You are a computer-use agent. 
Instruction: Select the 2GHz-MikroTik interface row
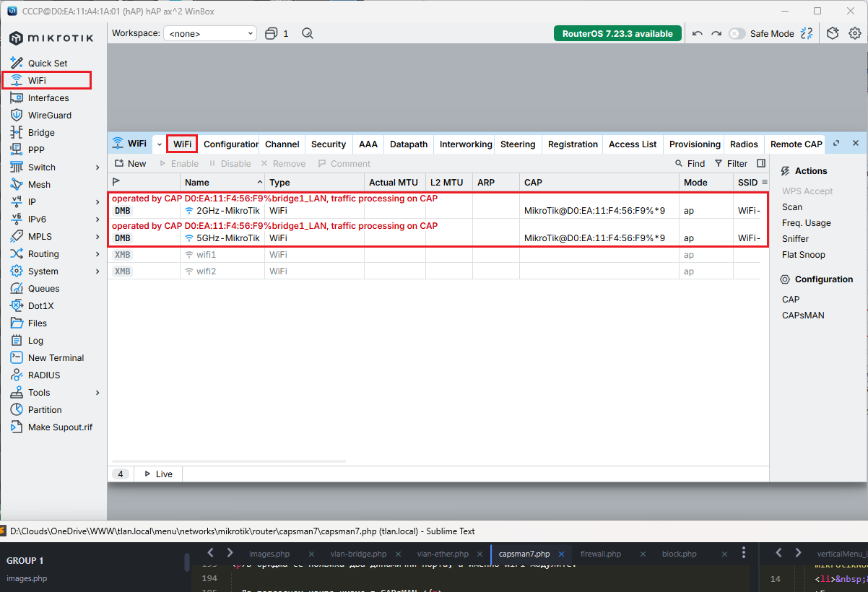point(435,211)
